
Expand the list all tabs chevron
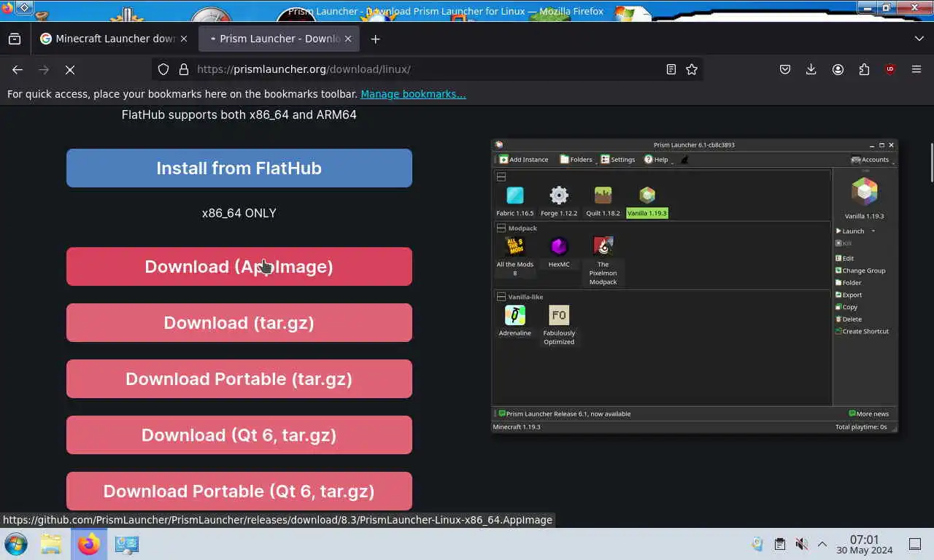pyautogui.click(x=919, y=39)
